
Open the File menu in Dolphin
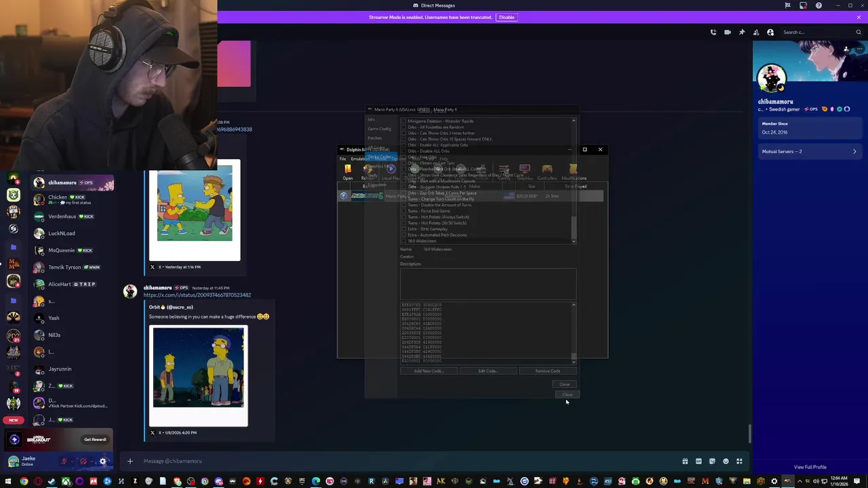click(x=342, y=159)
